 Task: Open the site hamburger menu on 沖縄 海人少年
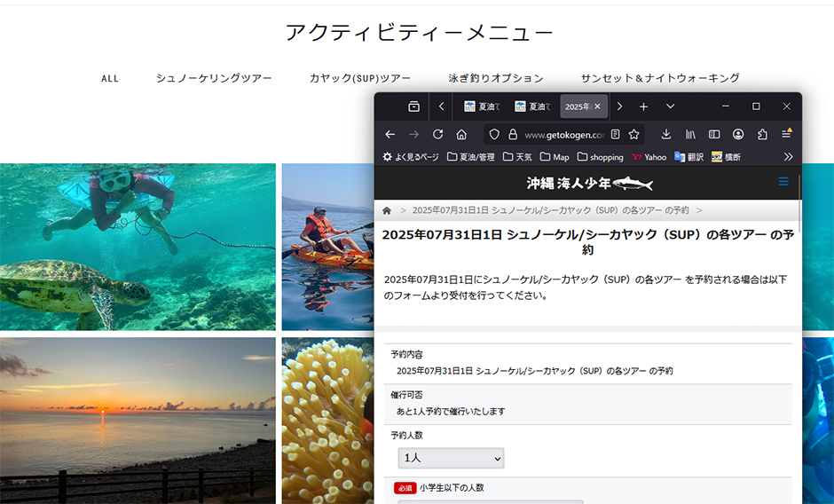[x=783, y=182]
